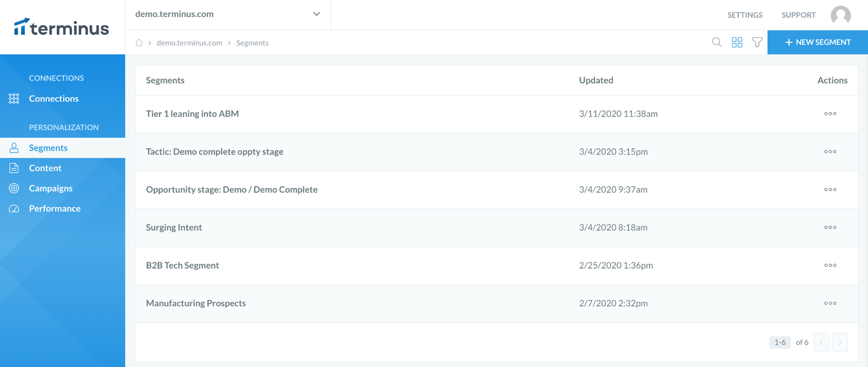The width and height of the screenshot is (868, 367).
Task: Open actions menu for Surging Intent
Action: (830, 227)
